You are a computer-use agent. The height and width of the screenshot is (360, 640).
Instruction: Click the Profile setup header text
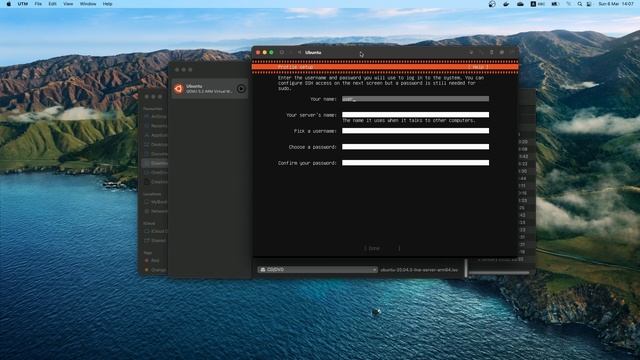click(x=296, y=67)
